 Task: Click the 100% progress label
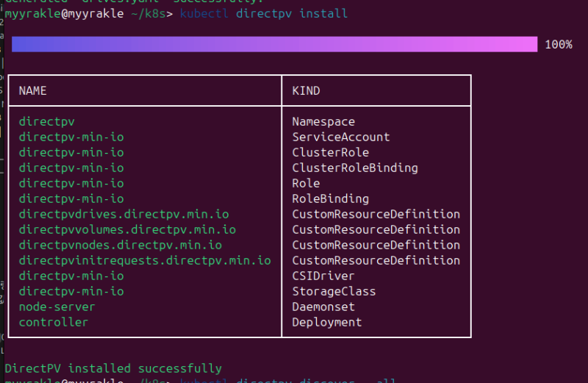tap(558, 45)
